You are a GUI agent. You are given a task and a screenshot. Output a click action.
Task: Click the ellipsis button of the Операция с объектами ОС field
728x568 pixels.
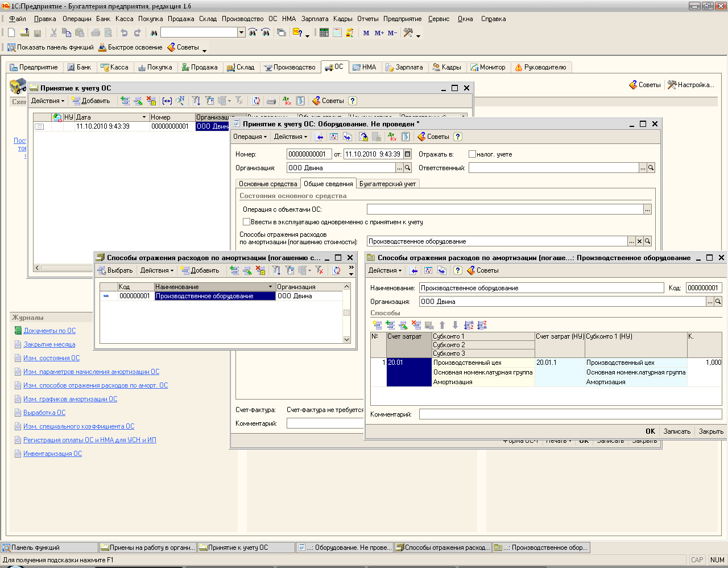point(647,209)
